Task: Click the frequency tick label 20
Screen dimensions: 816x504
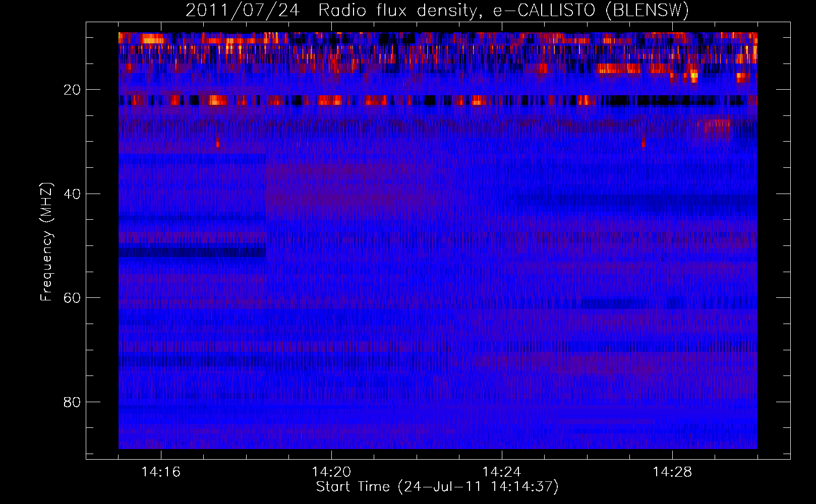Action: 72,90
